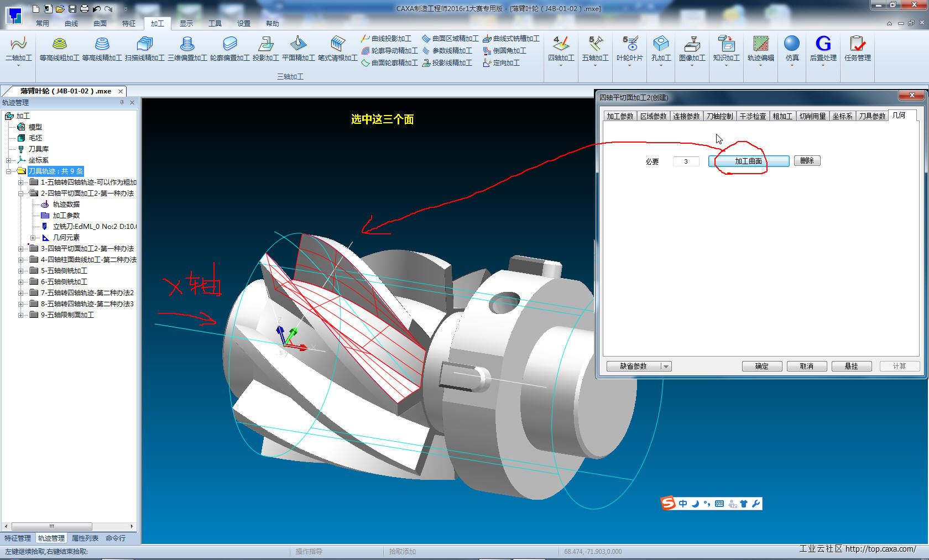Collapse the 2-四轴平切面加工2 tree node
Viewport: 929px width, 560px height.
click(x=20, y=193)
